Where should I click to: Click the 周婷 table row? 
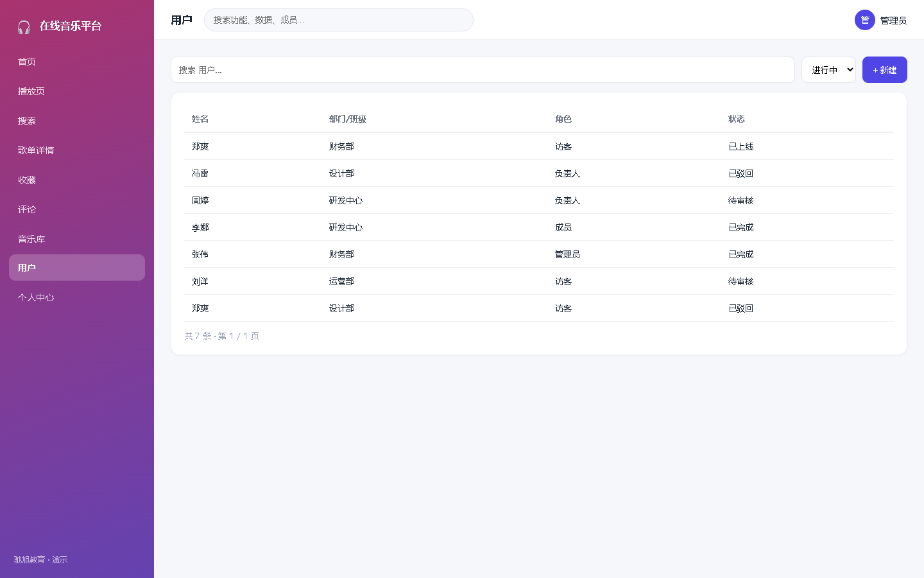pos(539,200)
